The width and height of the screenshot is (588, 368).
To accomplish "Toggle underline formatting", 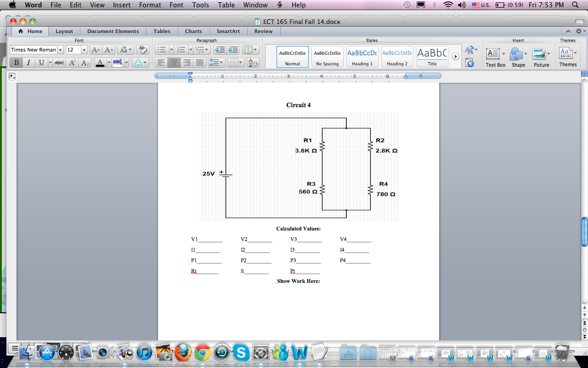I will pyautogui.click(x=40, y=63).
